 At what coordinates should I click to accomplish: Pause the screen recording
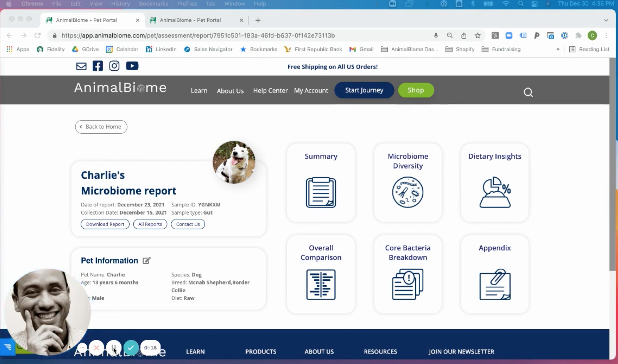pos(114,348)
